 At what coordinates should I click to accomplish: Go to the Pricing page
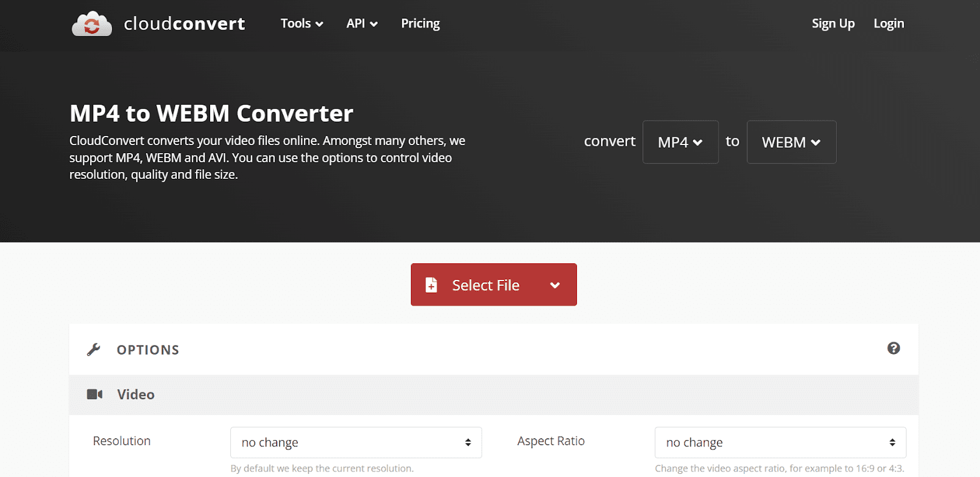(420, 23)
